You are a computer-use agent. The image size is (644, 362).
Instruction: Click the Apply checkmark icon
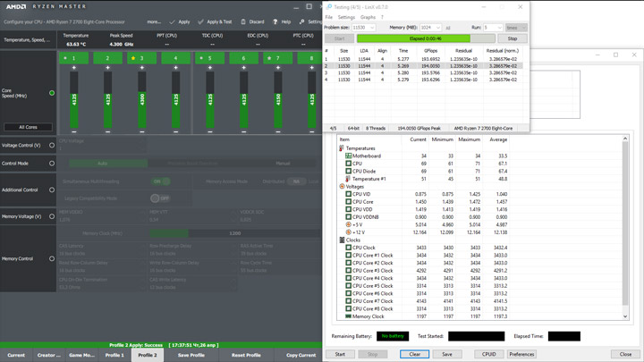point(173,21)
